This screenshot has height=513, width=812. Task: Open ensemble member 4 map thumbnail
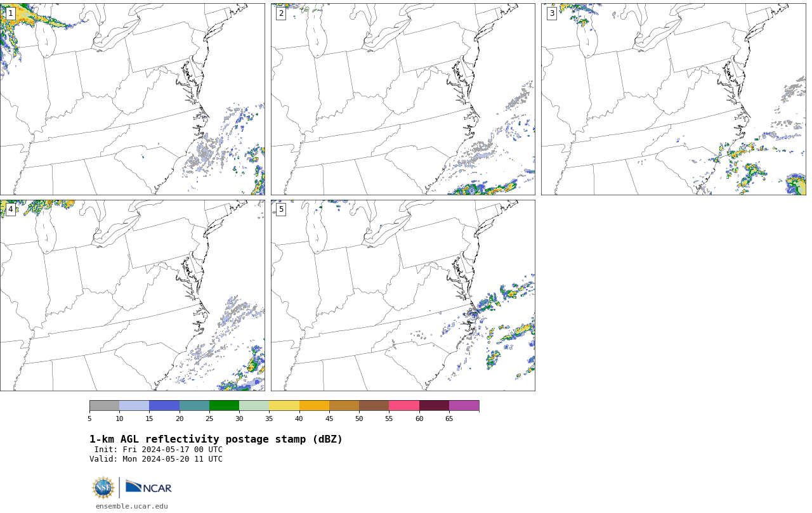click(133, 295)
